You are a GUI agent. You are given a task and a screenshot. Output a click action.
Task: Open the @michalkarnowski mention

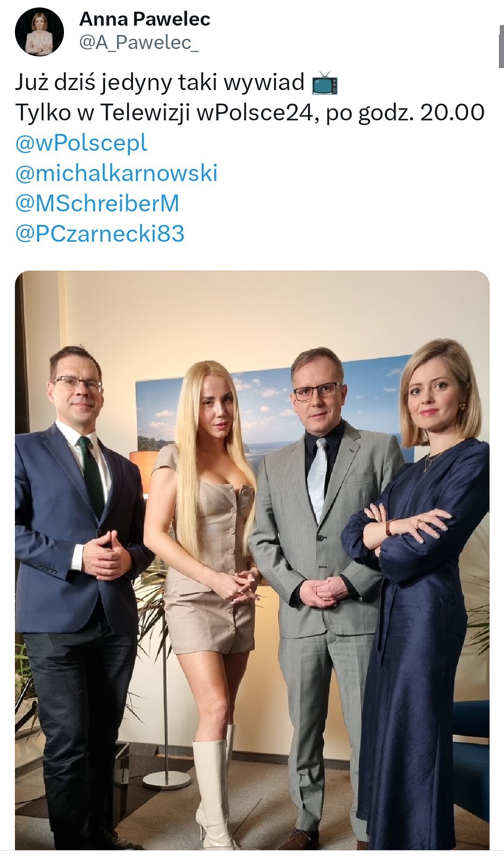(x=116, y=173)
